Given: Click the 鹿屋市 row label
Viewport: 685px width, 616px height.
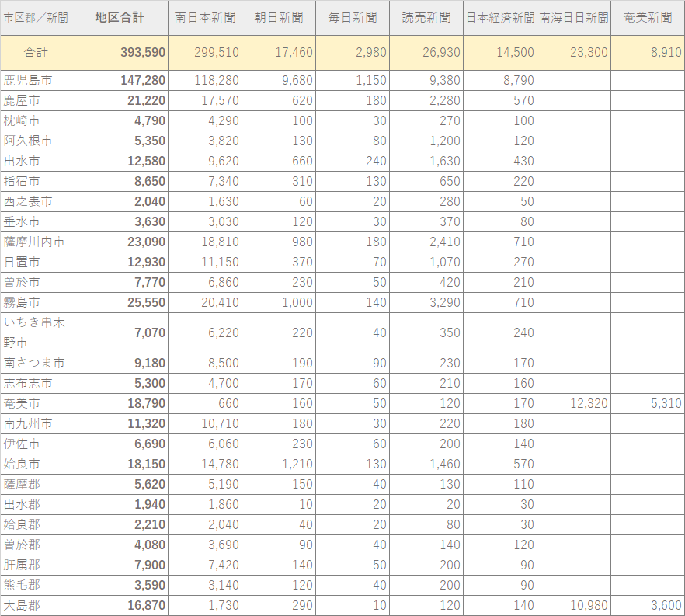Looking at the screenshot, I should [22, 100].
